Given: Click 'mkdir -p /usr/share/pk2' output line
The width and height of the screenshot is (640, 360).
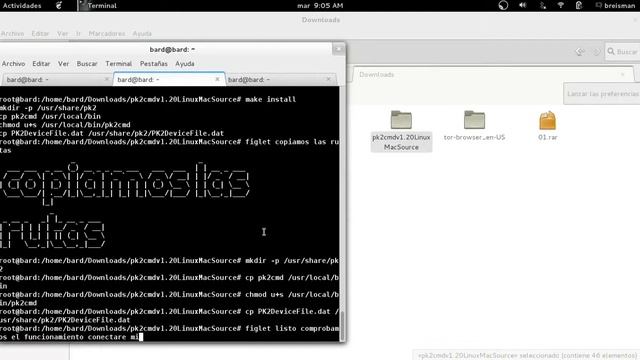Looking at the screenshot, I should [x=48, y=108].
